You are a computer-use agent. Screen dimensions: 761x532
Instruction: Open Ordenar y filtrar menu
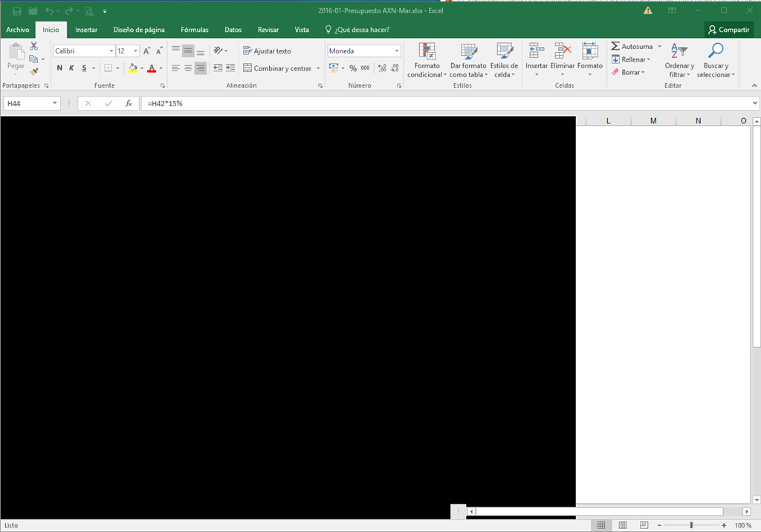pyautogui.click(x=679, y=60)
